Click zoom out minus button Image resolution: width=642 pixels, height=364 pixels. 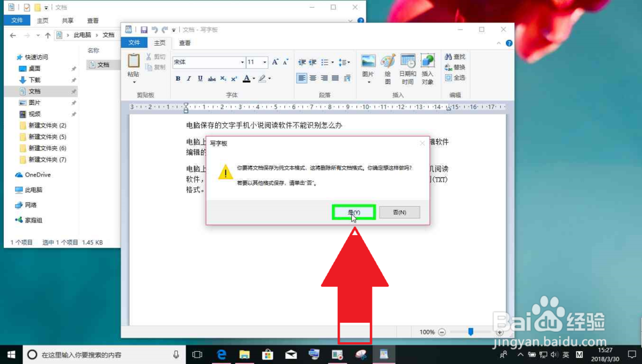442,332
